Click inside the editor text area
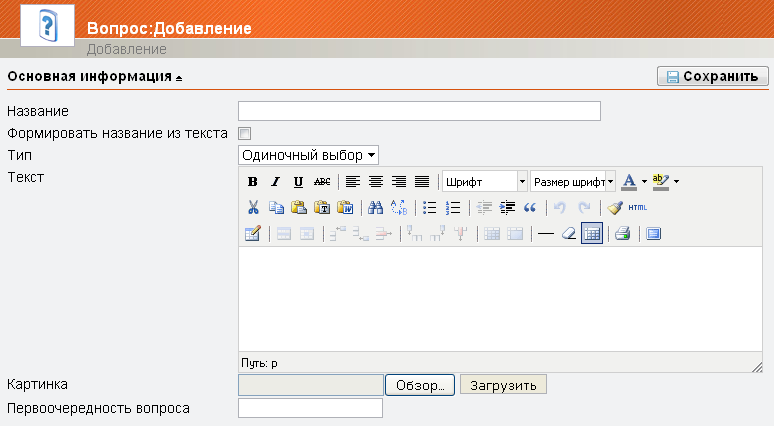This screenshot has width=774, height=426. point(500,299)
